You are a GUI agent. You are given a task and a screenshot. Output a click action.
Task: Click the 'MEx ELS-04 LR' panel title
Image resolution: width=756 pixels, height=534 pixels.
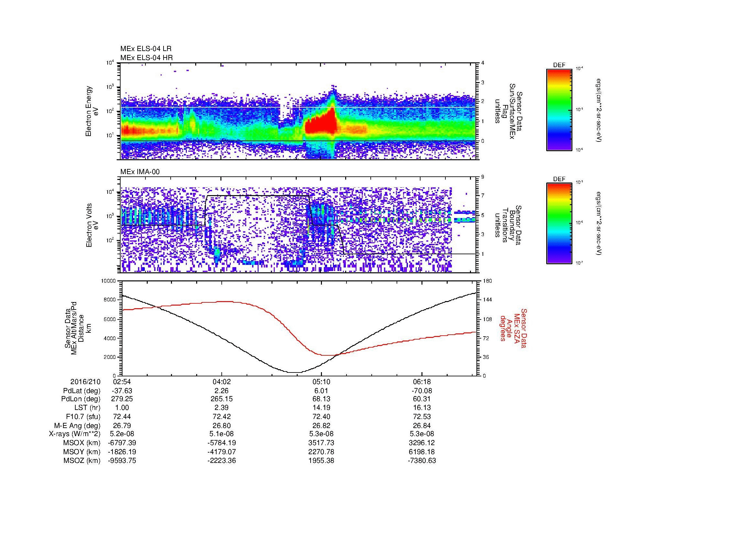click(x=146, y=49)
